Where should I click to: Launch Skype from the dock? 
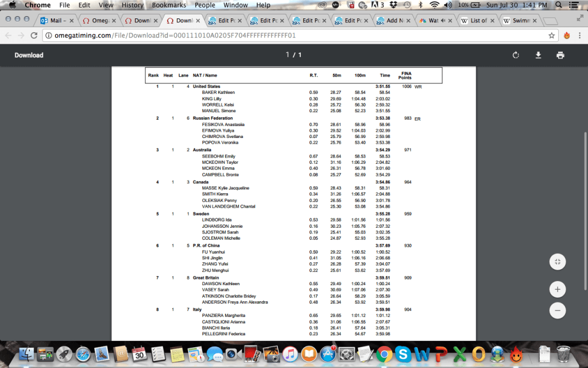click(x=403, y=355)
